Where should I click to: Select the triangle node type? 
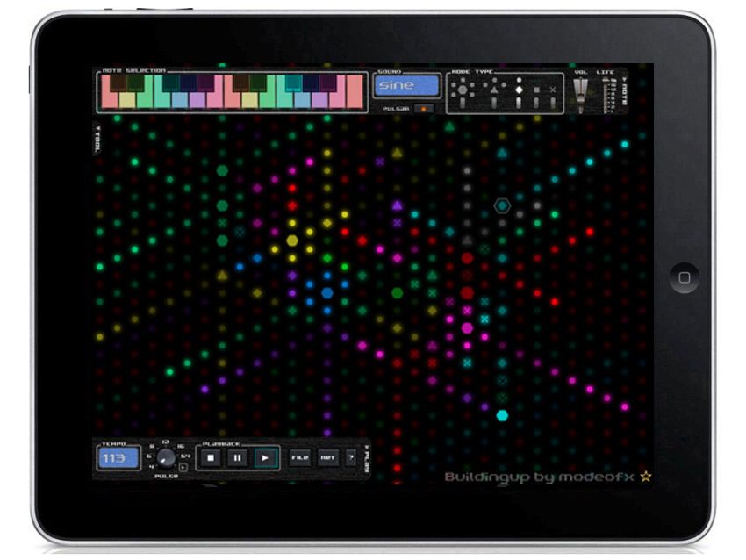point(494,90)
